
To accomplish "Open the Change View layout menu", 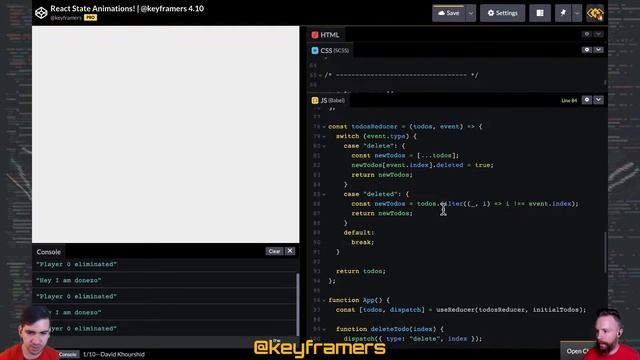I will point(540,13).
